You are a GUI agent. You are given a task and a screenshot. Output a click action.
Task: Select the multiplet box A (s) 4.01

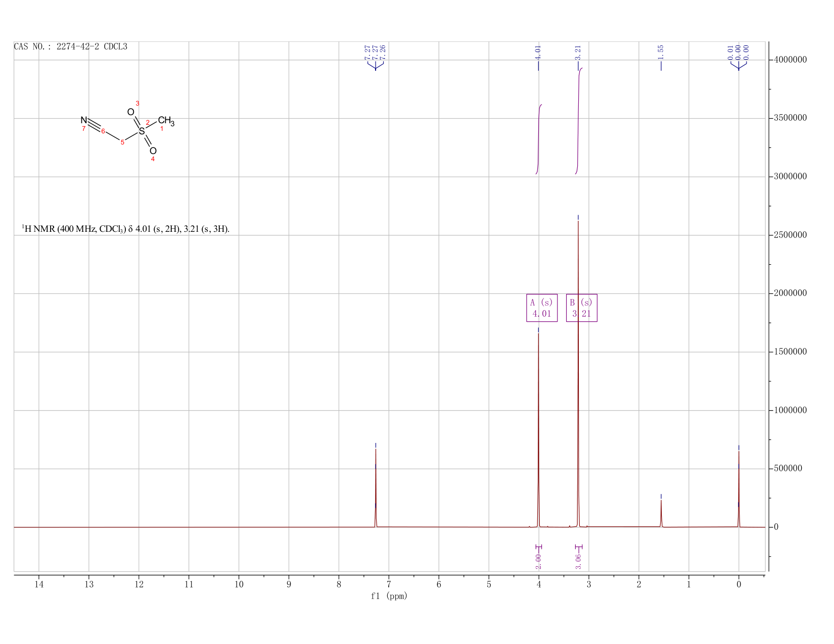point(542,308)
